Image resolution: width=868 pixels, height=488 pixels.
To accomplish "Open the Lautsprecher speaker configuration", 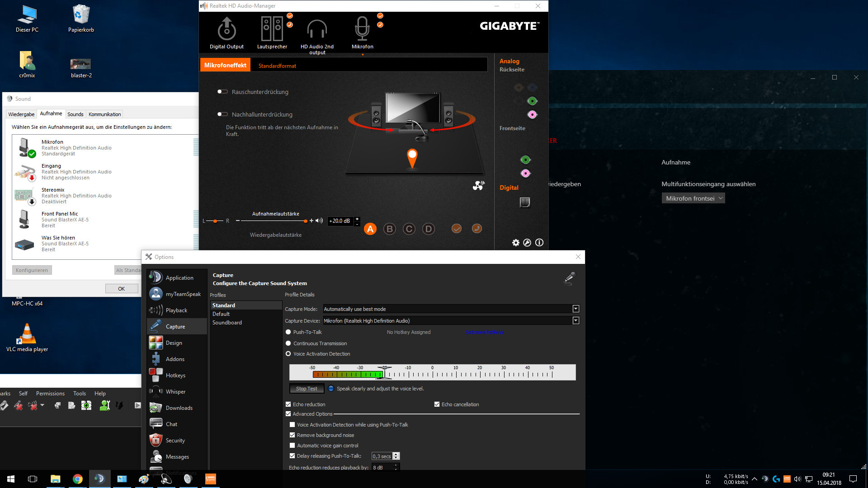I will point(272,30).
